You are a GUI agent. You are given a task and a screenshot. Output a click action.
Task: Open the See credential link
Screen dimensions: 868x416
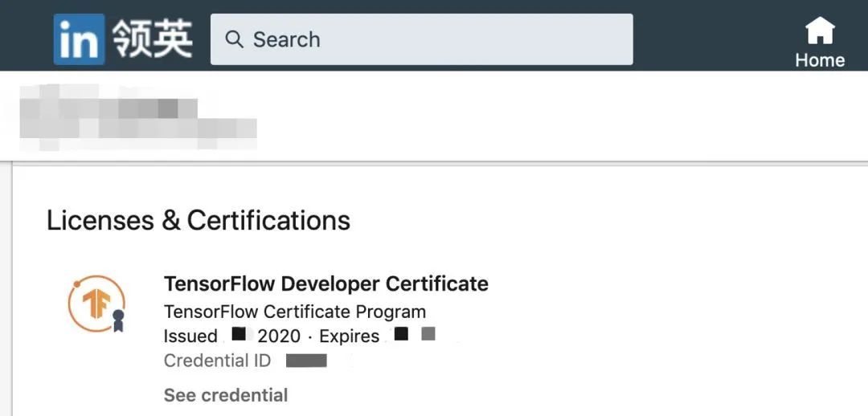click(226, 395)
